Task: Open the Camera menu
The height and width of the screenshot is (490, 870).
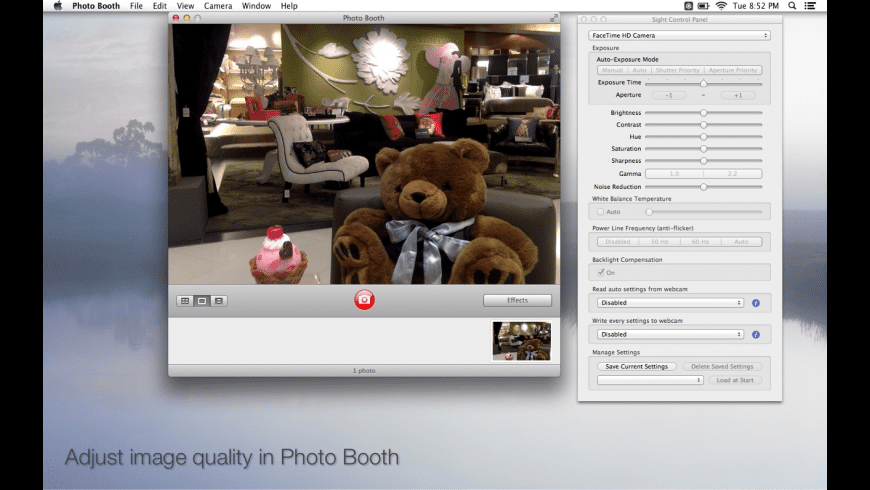Action: click(x=217, y=6)
